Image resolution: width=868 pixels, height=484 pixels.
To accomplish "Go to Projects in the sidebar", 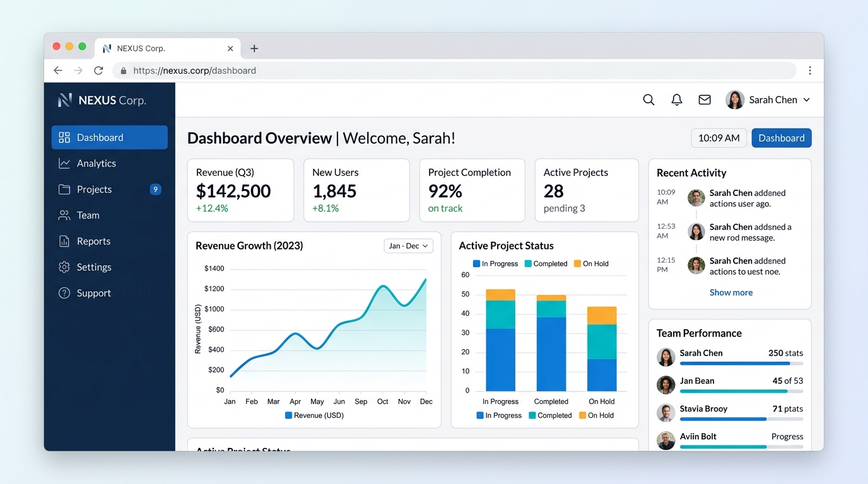I will click(110, 189).
